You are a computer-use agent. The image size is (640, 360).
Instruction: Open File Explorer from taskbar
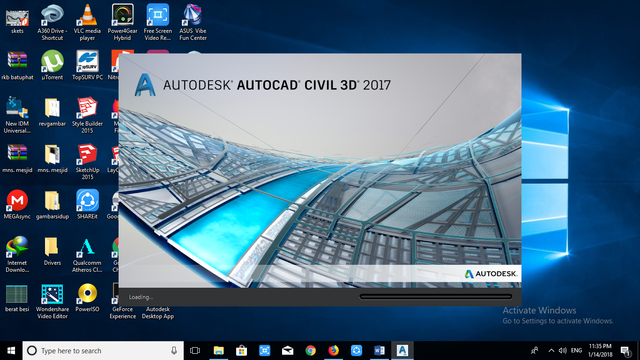(x=219, y=351)
